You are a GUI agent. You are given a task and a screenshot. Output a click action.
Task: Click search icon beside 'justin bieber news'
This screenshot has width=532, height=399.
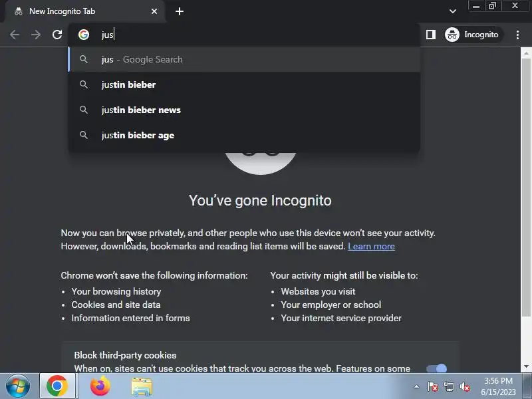(84, 110)
